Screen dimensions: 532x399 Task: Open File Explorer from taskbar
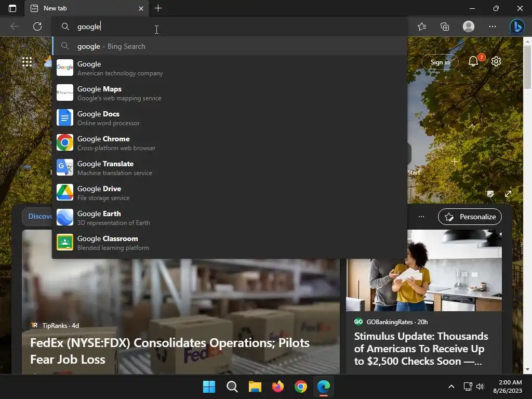[x=255, y=387]
